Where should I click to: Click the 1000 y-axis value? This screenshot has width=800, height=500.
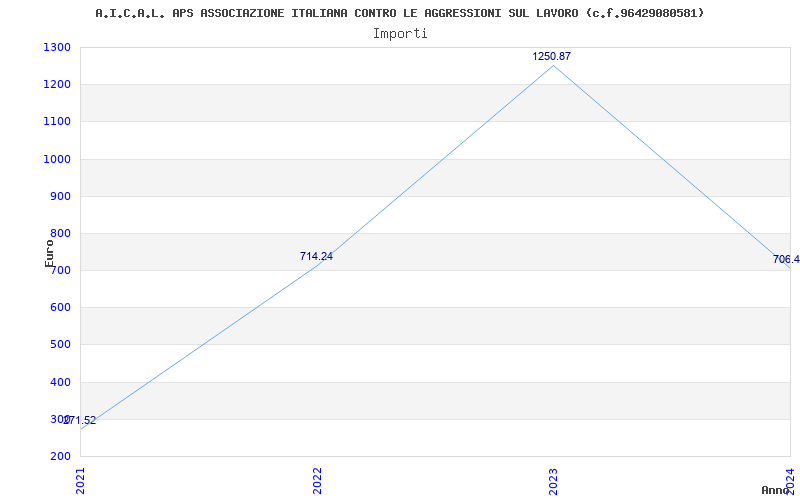57,159
